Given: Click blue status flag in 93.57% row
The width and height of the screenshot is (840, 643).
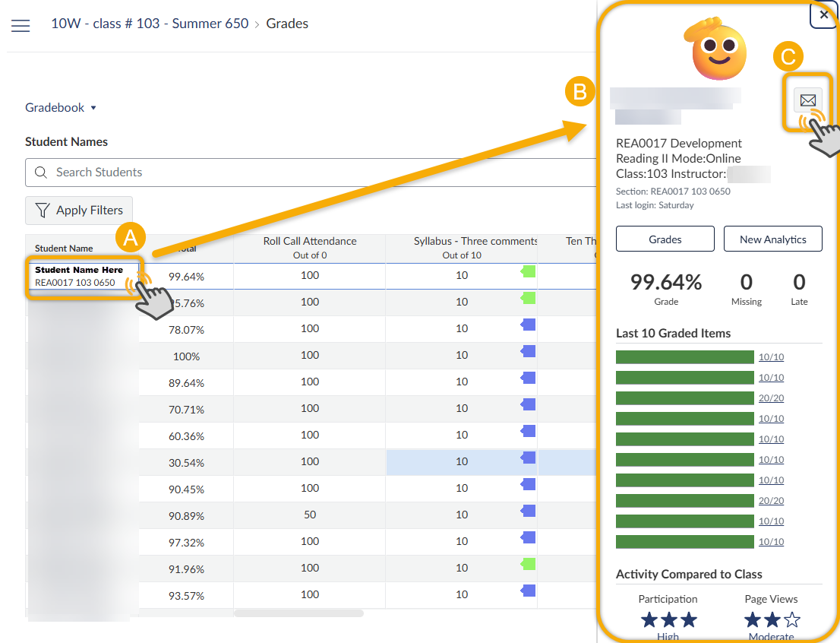Looking at the screenshot, I should coord(528,591).
